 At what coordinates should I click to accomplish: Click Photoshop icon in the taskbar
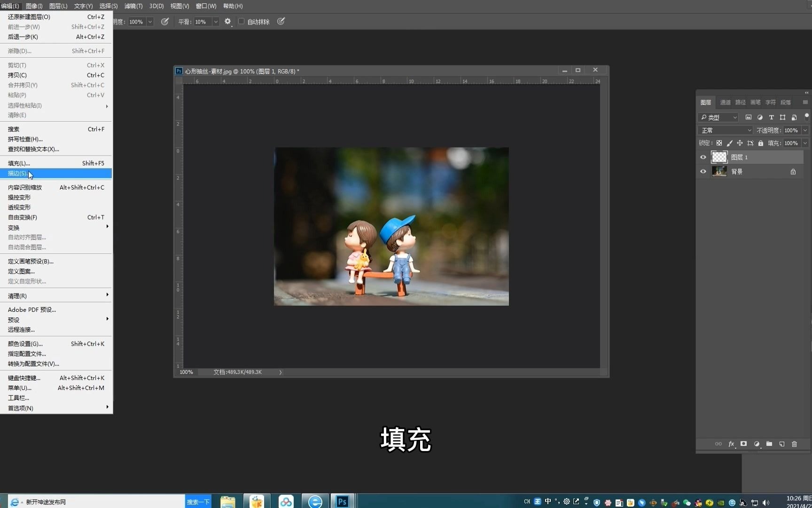[342, 501]
